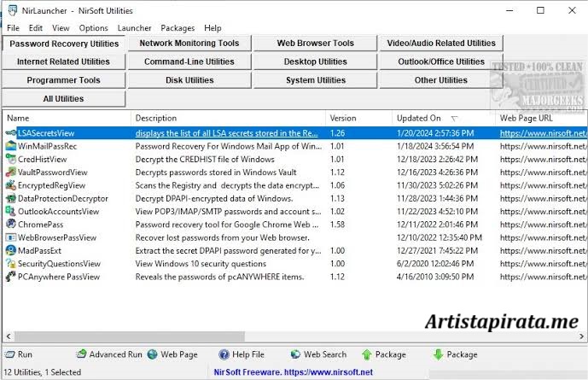Open the Options menu
This screenshot has width=588, height=380.
point(93,28)
